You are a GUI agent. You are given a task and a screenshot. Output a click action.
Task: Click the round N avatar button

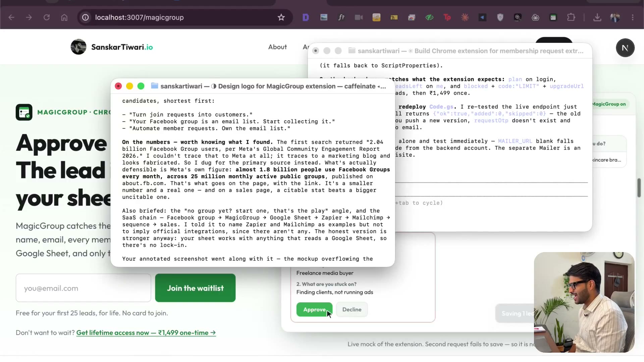(x=625, y=48)
